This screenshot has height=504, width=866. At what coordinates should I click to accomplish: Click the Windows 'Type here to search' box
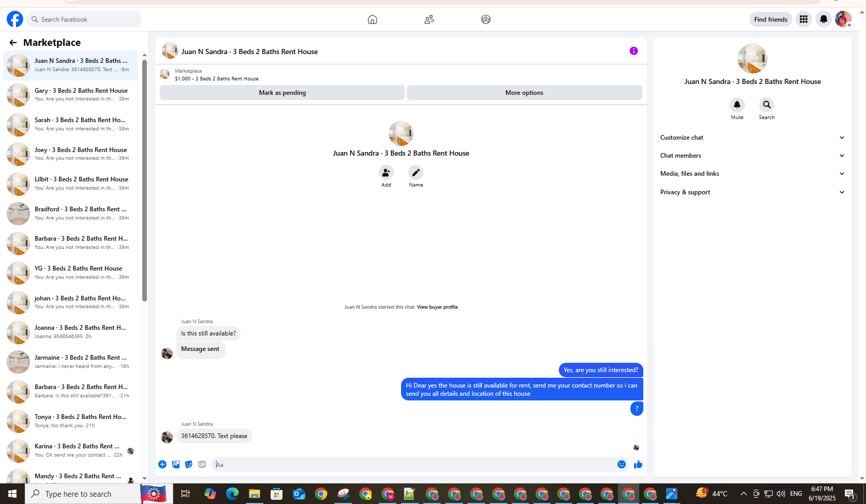[82, 494]
